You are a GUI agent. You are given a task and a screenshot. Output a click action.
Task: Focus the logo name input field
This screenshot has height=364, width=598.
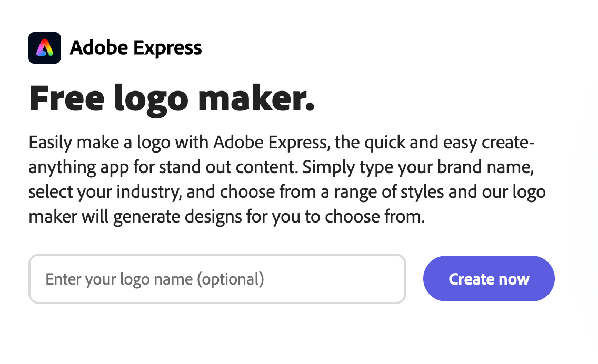pyautogui.click(x=217, y=279)
